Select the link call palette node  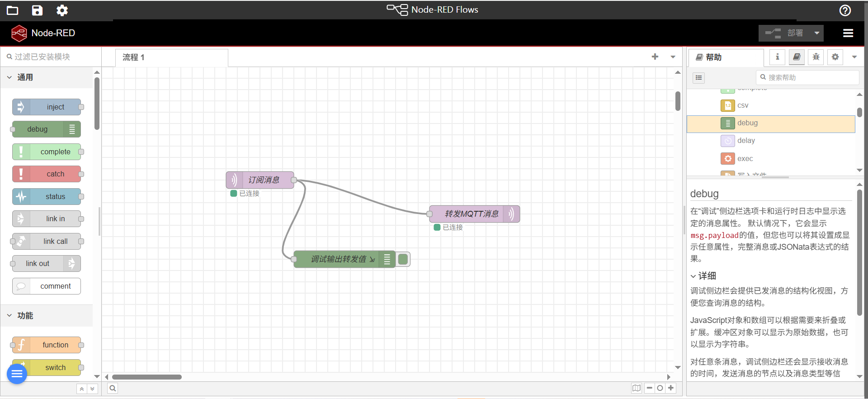tap(47, 242)
